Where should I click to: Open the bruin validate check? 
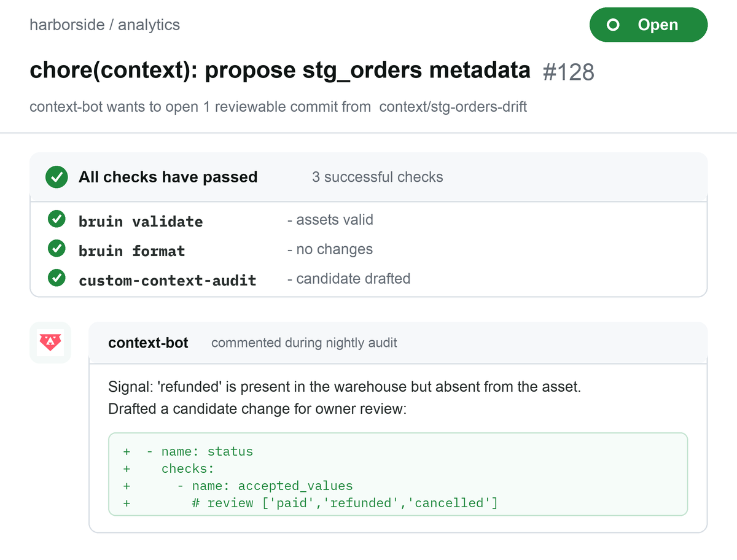[x=141, y=221]
